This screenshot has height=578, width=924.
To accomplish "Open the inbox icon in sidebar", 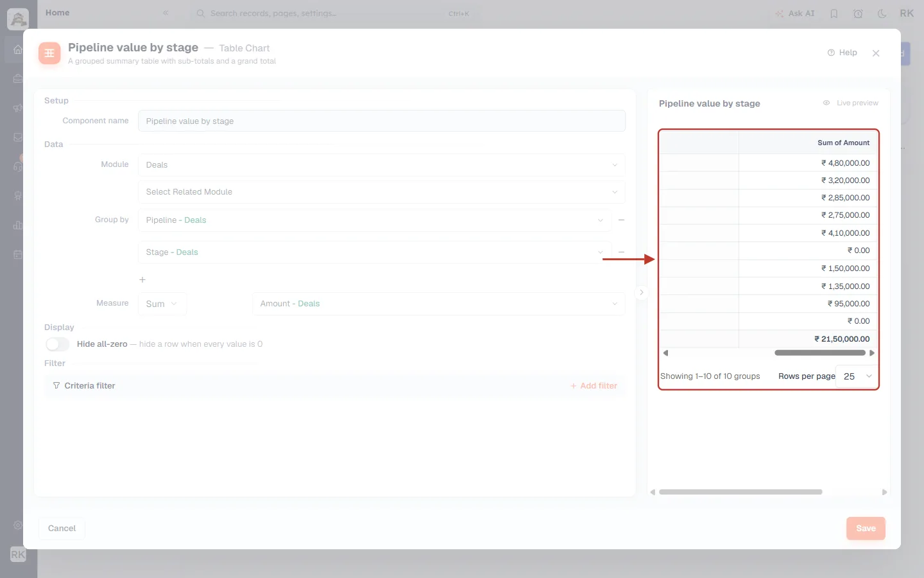I will click(18, 137).
